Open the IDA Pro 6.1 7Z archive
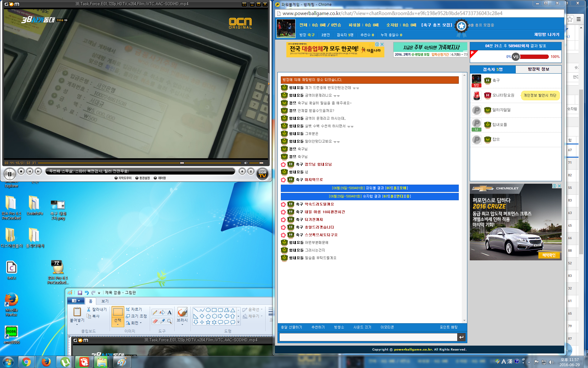Screen dimensions: 588x368 coord(58,272)
